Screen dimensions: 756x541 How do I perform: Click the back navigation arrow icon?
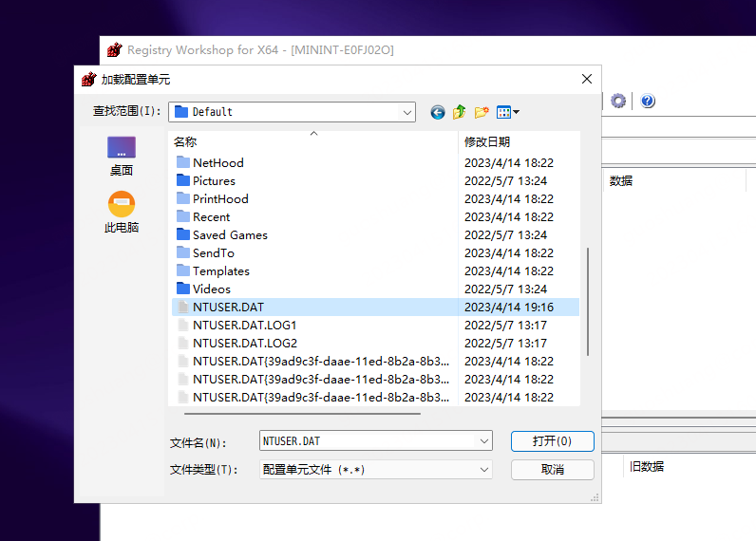coord(437,112)
